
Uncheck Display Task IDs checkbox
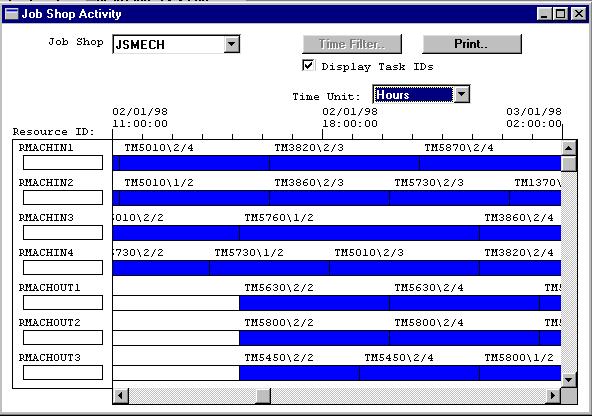coord(308,65)
